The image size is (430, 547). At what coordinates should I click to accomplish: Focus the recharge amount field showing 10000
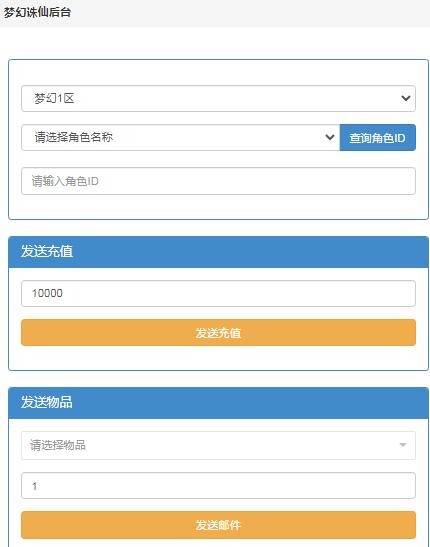pyautogui.click(x=218, y=293)
